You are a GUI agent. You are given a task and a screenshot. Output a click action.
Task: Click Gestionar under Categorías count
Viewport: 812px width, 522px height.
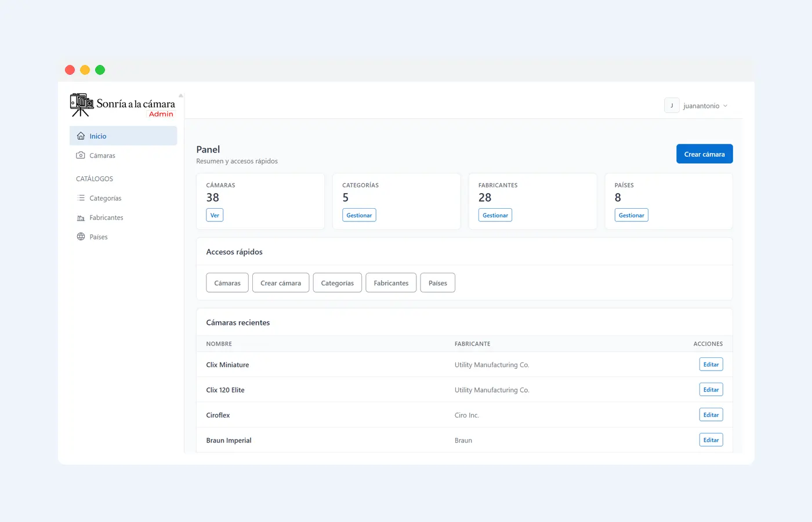(359, 215)
